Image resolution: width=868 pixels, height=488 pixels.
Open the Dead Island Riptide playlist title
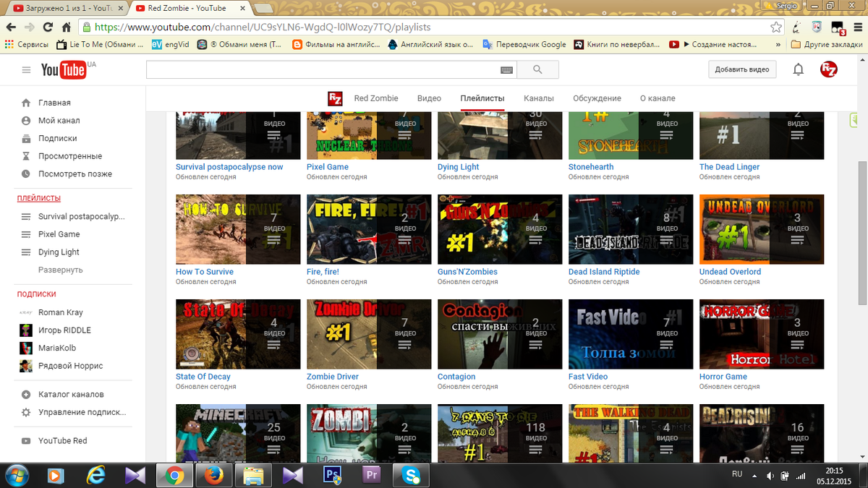[x=604, y=272]
